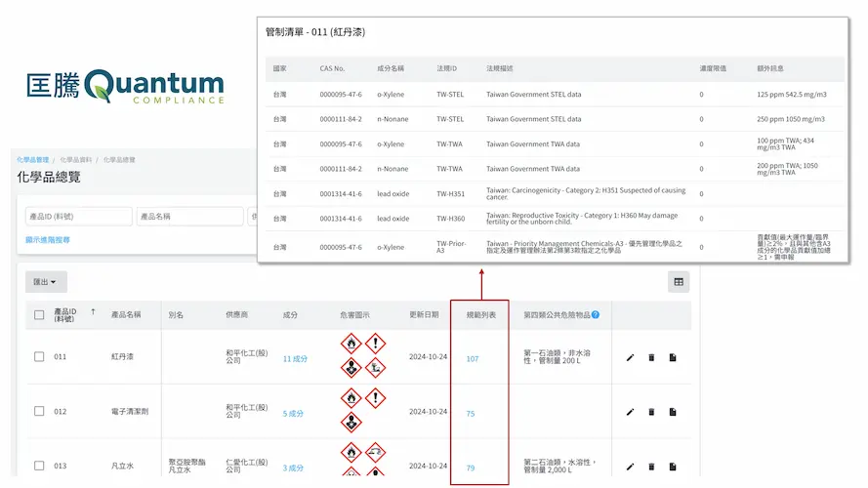The height and width of the screenshot is (488, 868).
Task: Select the checkbox for product 012
Action: [39, 412]
